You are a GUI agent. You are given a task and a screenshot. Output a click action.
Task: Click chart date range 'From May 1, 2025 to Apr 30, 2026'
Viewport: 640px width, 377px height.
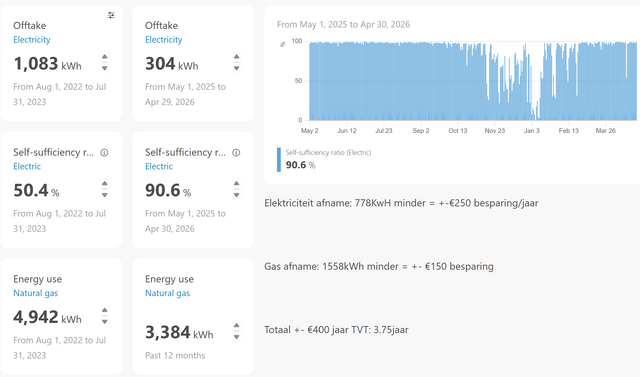[343, 24]
